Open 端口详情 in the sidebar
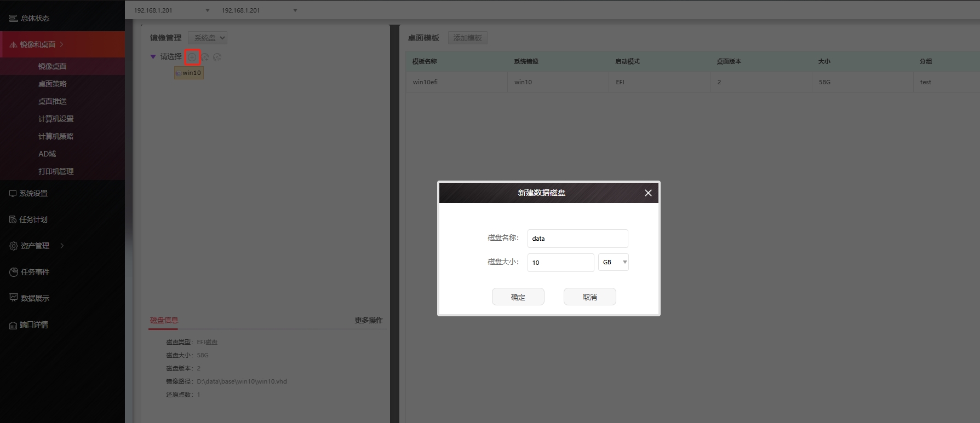 click(x=34, y=325)
